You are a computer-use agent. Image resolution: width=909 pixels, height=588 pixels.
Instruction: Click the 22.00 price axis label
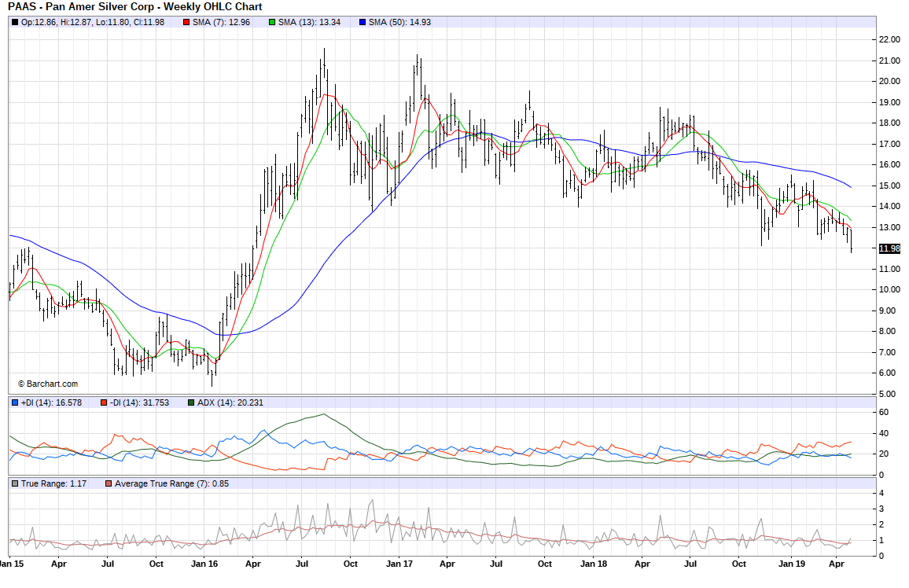pos(889,40)
